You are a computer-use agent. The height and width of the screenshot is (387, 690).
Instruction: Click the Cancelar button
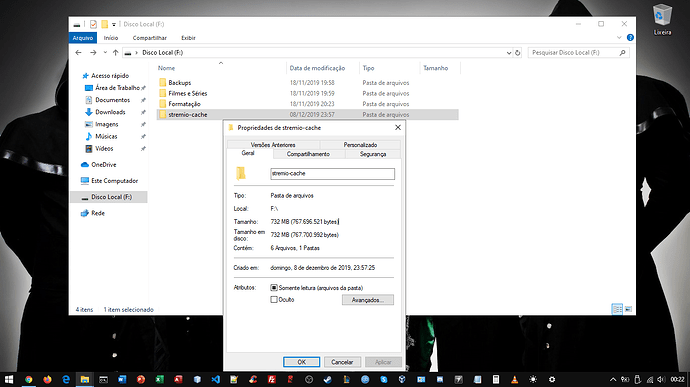coord(342,362)
